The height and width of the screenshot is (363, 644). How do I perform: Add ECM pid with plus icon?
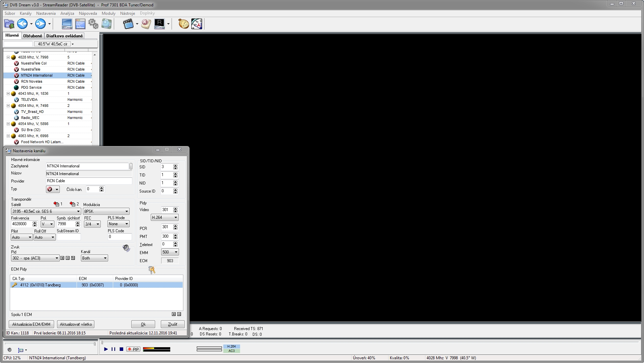coord(174,314)
